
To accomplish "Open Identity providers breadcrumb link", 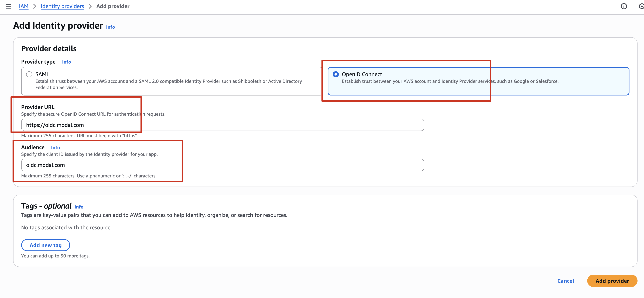I will (x=62, y=6).
